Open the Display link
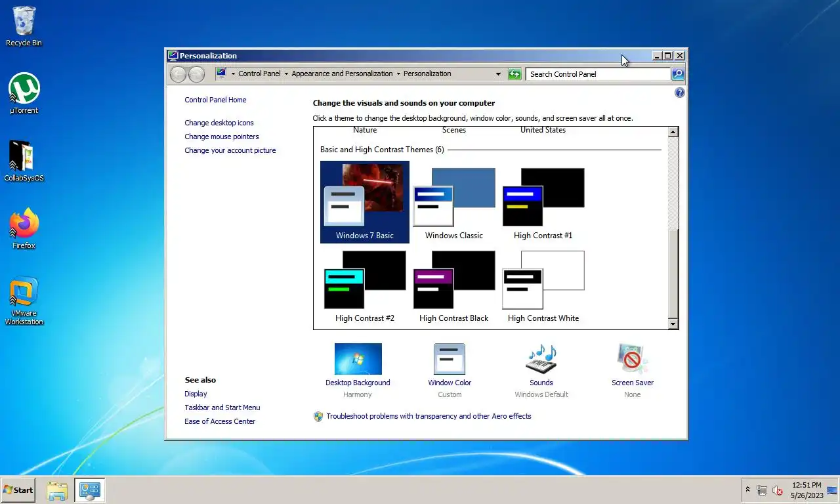The width and height of the screenshot is (840, 504). (x=196, y=394)
